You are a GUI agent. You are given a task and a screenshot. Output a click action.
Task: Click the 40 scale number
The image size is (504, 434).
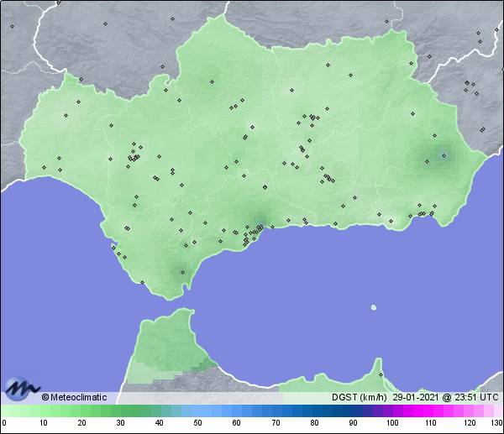tap(159, 422)
